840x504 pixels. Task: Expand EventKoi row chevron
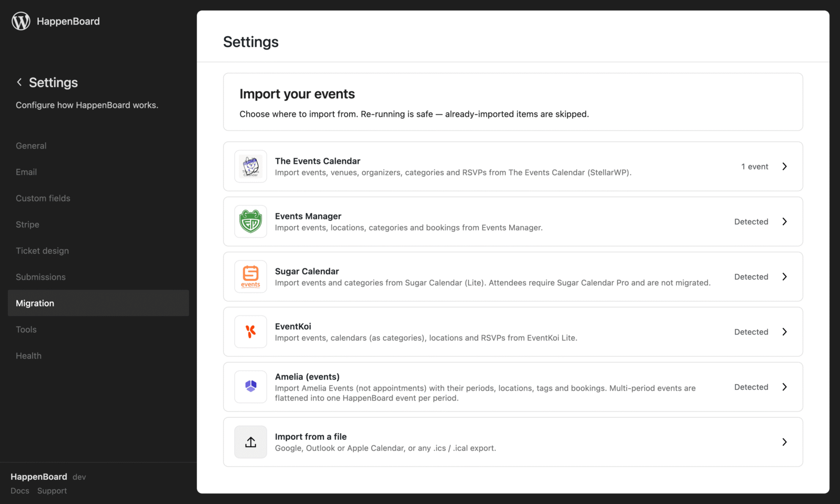(784, 332)
